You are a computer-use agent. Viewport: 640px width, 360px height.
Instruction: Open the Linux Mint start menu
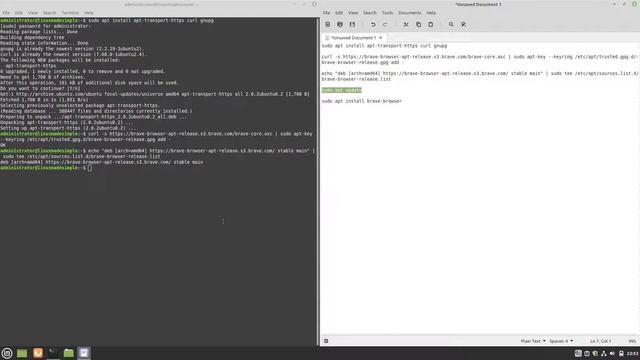7,353
